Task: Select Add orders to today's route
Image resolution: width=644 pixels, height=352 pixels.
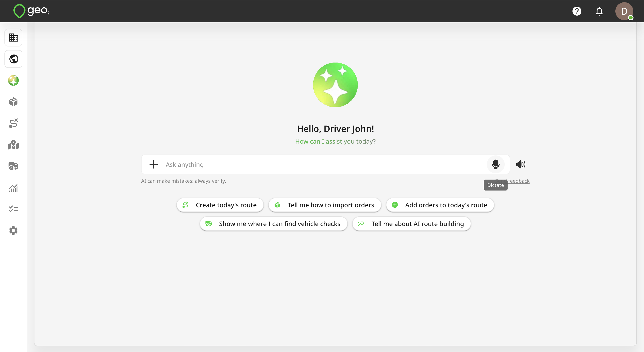Action: point(440,205)
